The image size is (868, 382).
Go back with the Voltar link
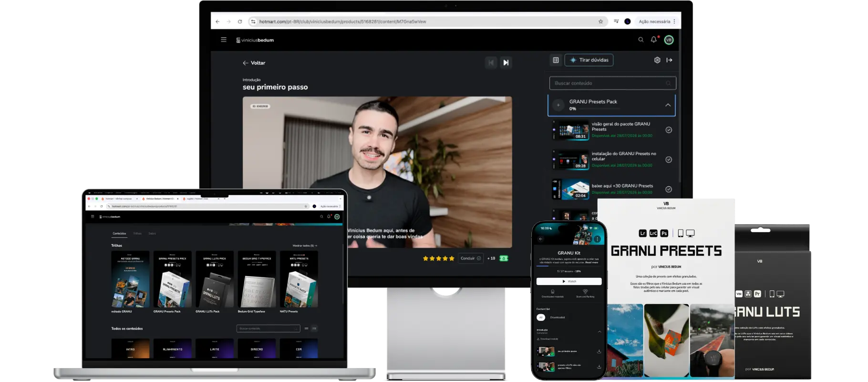click(x=254, y=63)
